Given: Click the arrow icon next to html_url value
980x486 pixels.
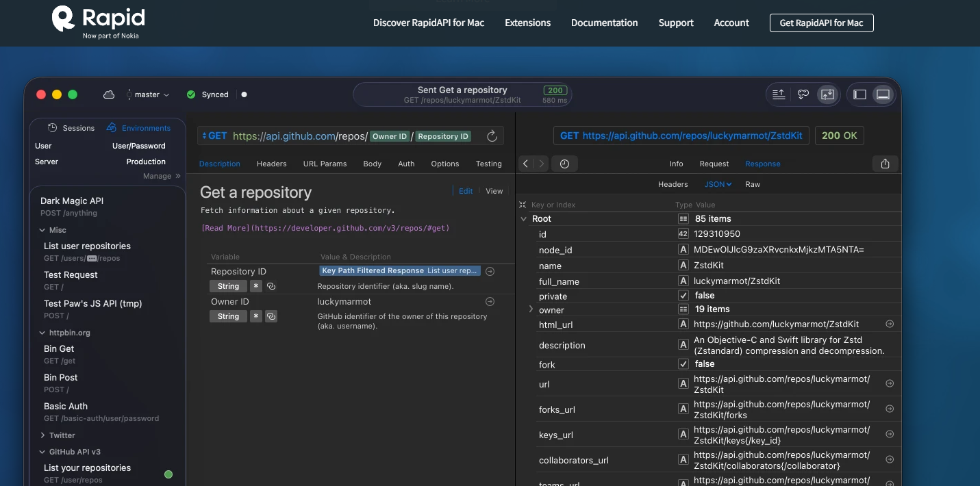Looking at the screenshot, I should [890, 324].
